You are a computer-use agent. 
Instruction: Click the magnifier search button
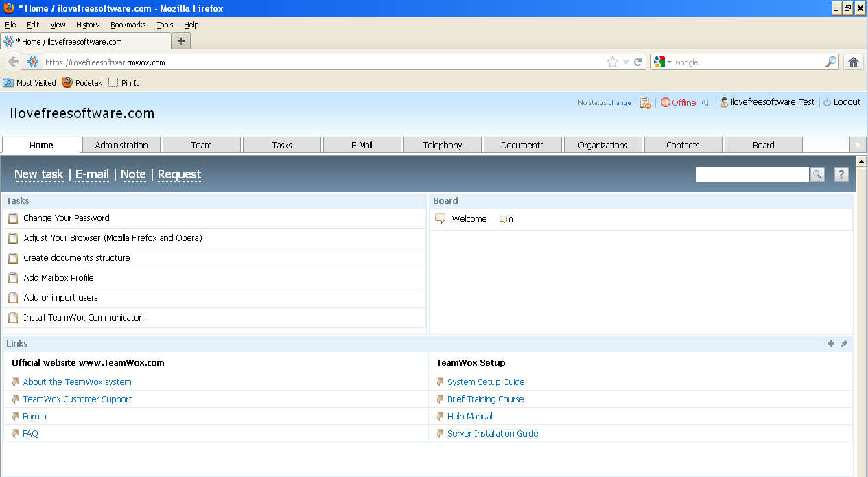click(x=817, y=175)
